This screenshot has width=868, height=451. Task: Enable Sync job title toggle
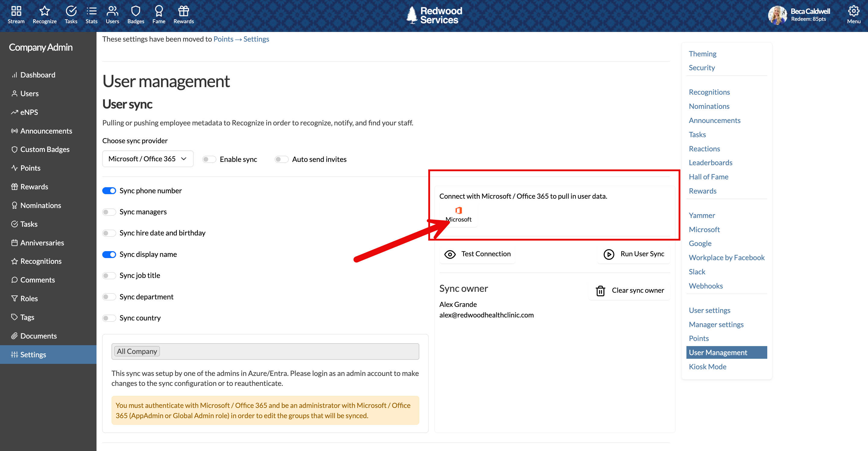(109, 276)
